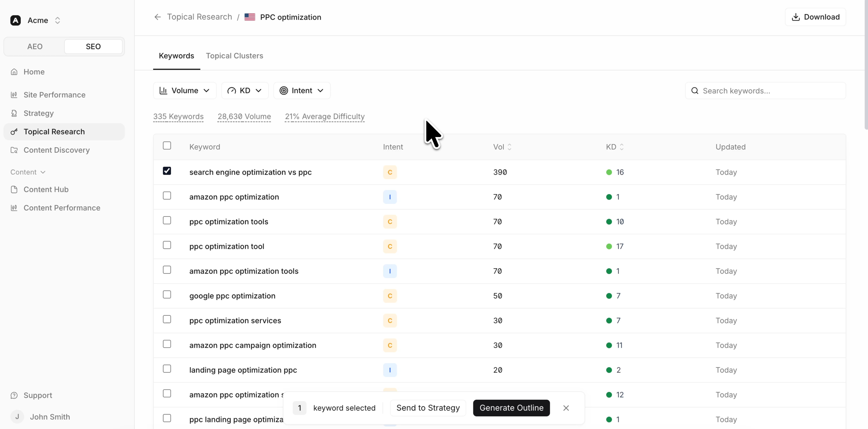Viewport: 868px width, 429px height.
Task: Check the amazon ppc optimization row checkbox
Action: [167, 196]
